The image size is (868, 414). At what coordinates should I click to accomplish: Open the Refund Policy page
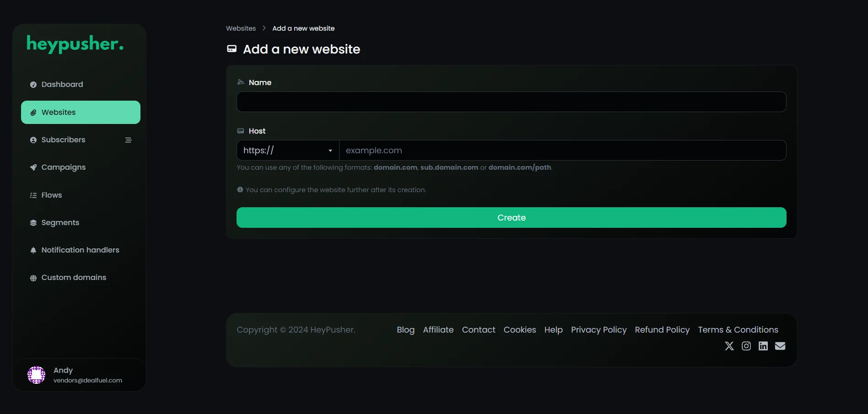pyautogui.click(x=662, y=329)
